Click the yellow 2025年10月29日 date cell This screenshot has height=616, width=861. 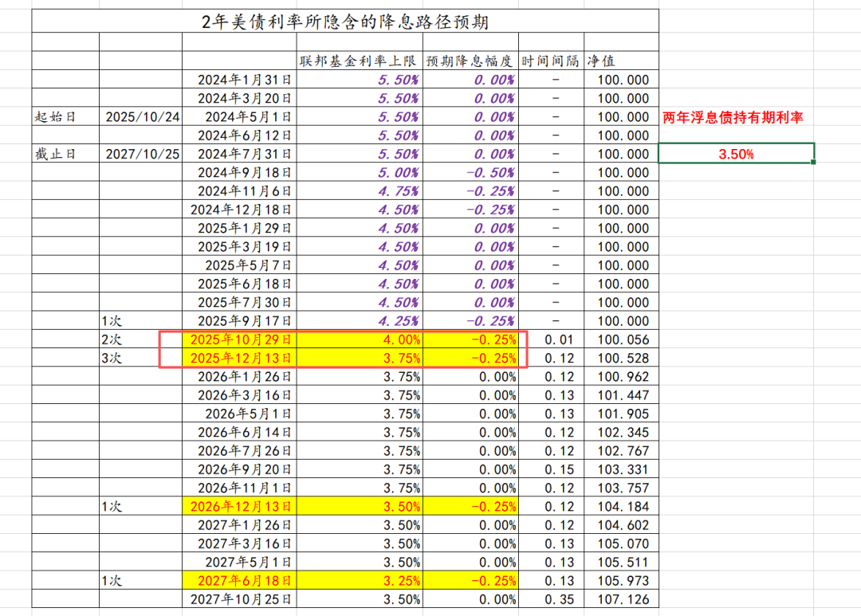(239, 339)
